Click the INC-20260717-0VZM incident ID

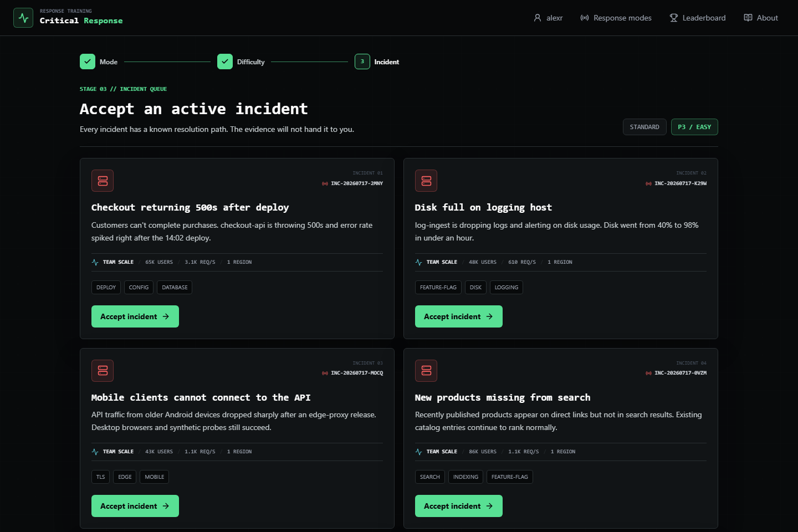point(681,373)
